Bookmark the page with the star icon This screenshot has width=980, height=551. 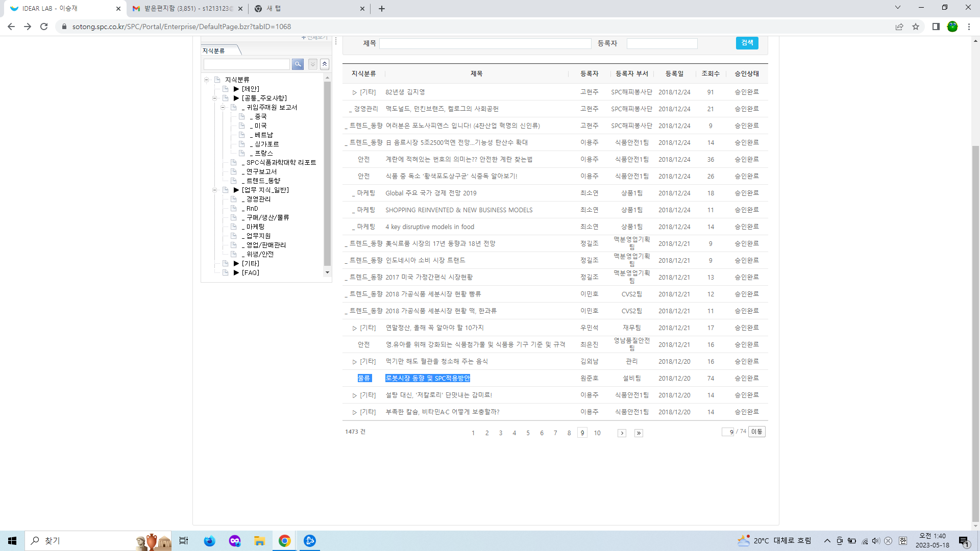[x=916, y=27]
